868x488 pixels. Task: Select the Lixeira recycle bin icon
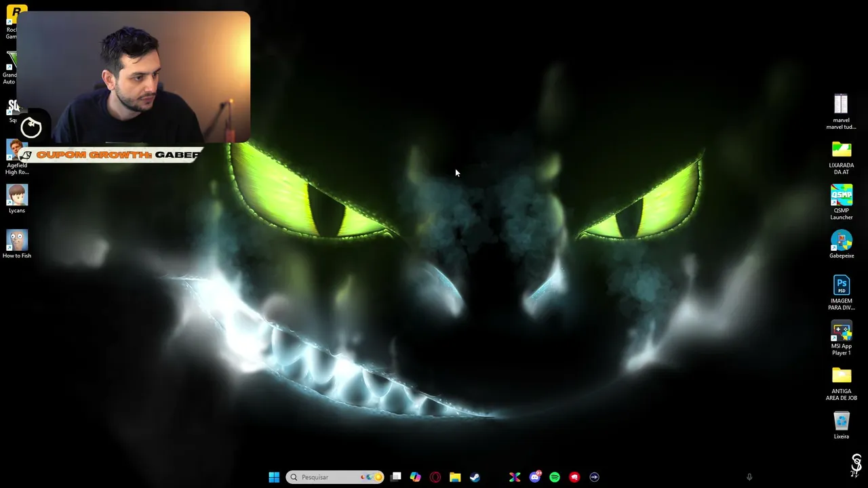tap(841, 426)
